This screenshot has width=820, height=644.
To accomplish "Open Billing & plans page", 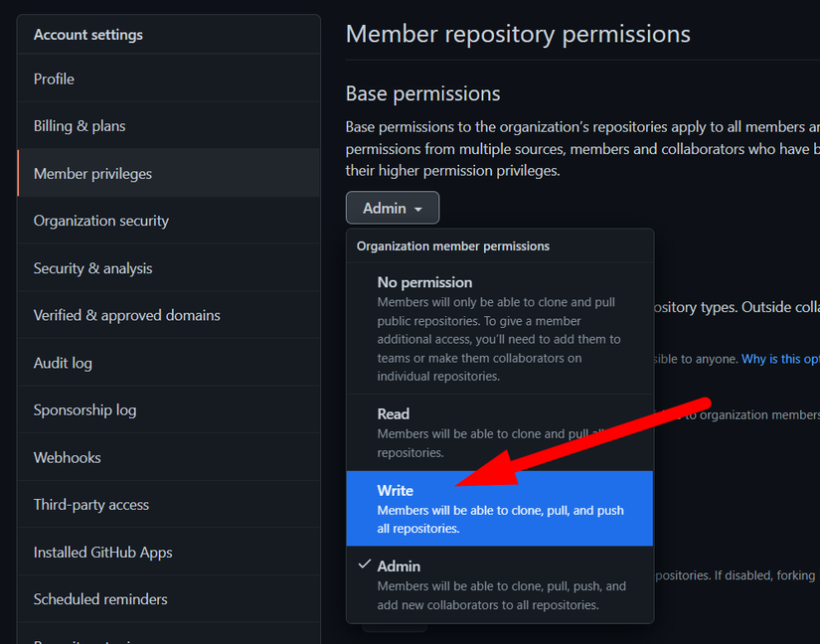I will coord(80,126).
